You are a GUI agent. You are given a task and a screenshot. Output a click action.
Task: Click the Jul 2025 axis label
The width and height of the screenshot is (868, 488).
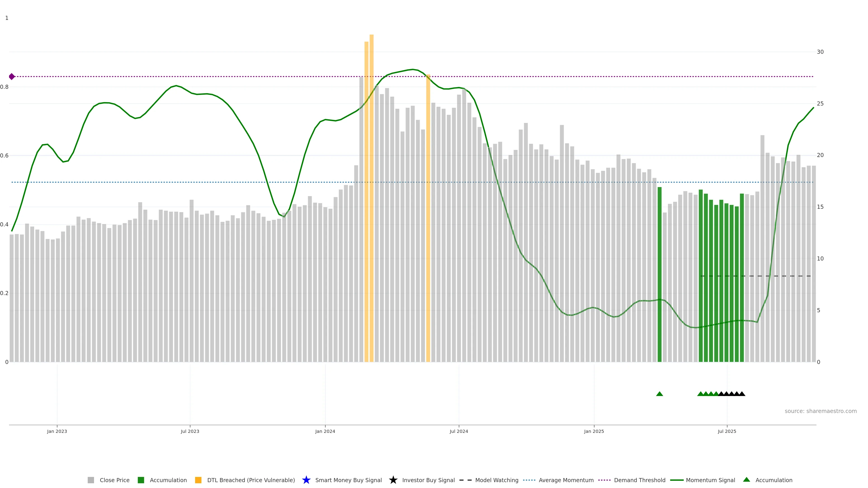[x=727, y=431]
